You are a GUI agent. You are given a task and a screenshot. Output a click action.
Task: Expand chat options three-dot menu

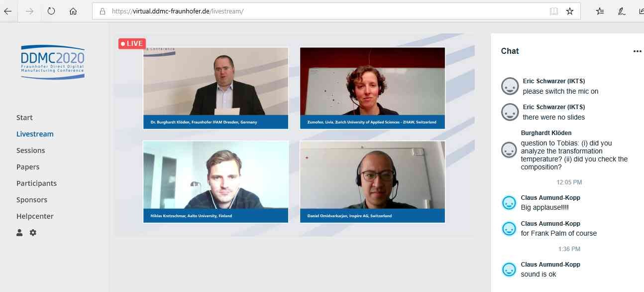(637, 51)
